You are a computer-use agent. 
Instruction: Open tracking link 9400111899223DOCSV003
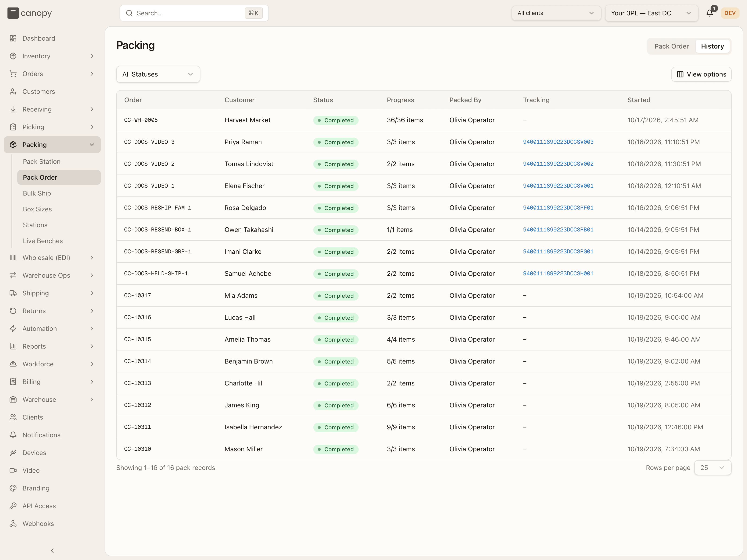tap(558, 142)
